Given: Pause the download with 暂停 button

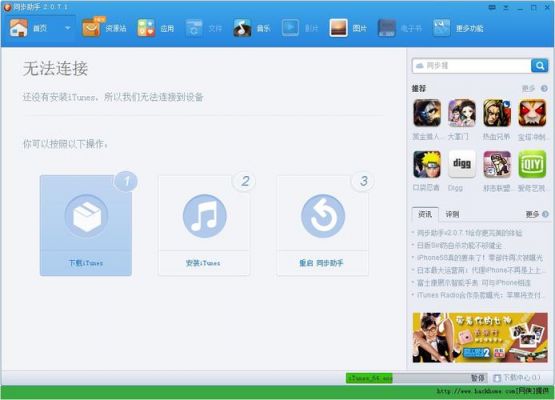Looking at the screenshot, I should [478, 378].
